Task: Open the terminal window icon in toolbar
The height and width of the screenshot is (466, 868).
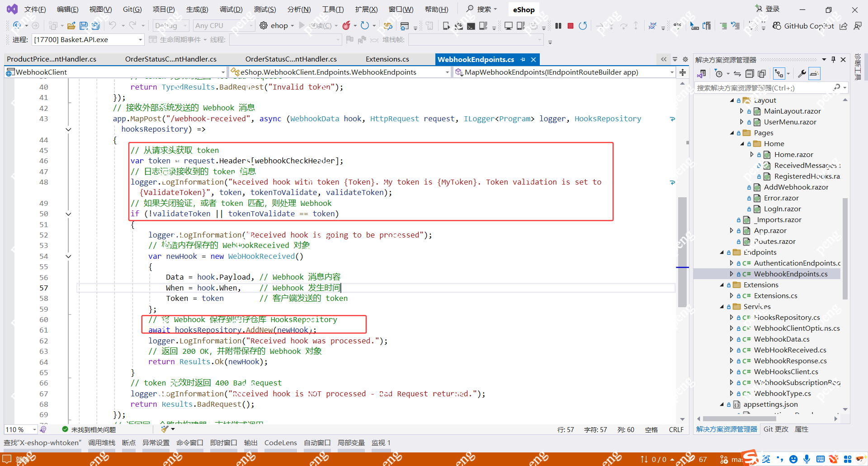Action: [471, 26]
